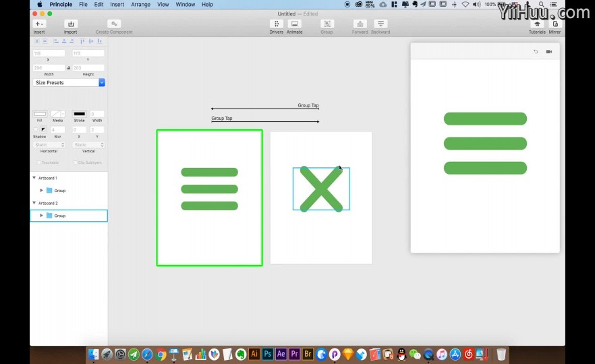Open the Animate panel
Screen dimensions: 595x364
[x=294, y=24]
